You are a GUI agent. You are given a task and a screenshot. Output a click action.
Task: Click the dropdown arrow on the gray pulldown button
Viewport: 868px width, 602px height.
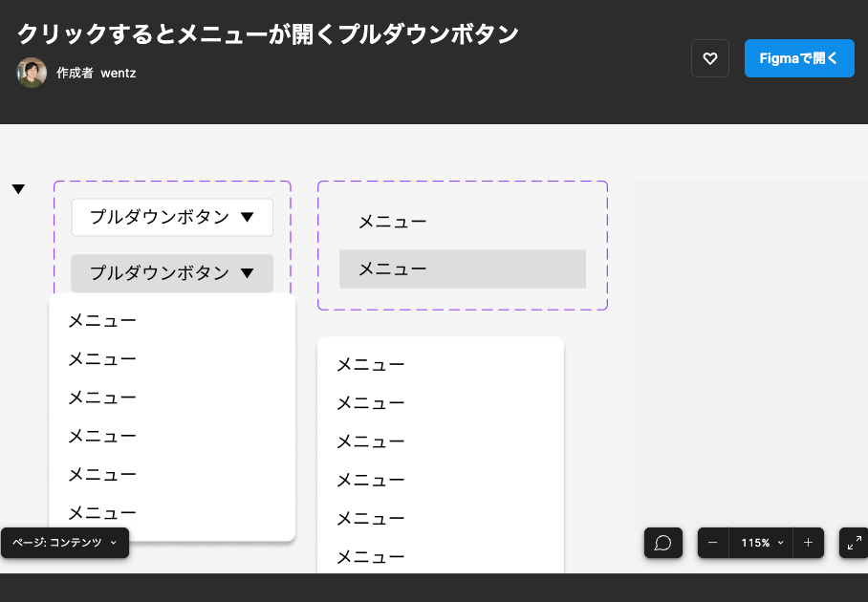click(x=249, y=273)
